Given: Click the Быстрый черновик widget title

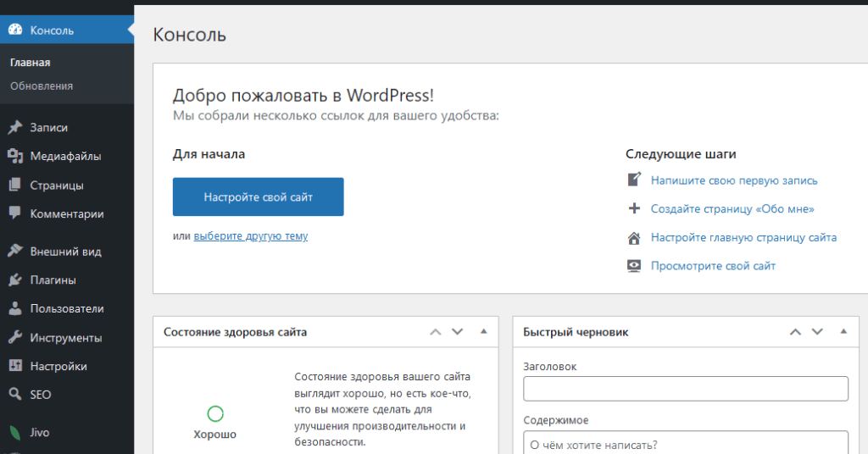Looking at the screenshot, I should (576, 332).
